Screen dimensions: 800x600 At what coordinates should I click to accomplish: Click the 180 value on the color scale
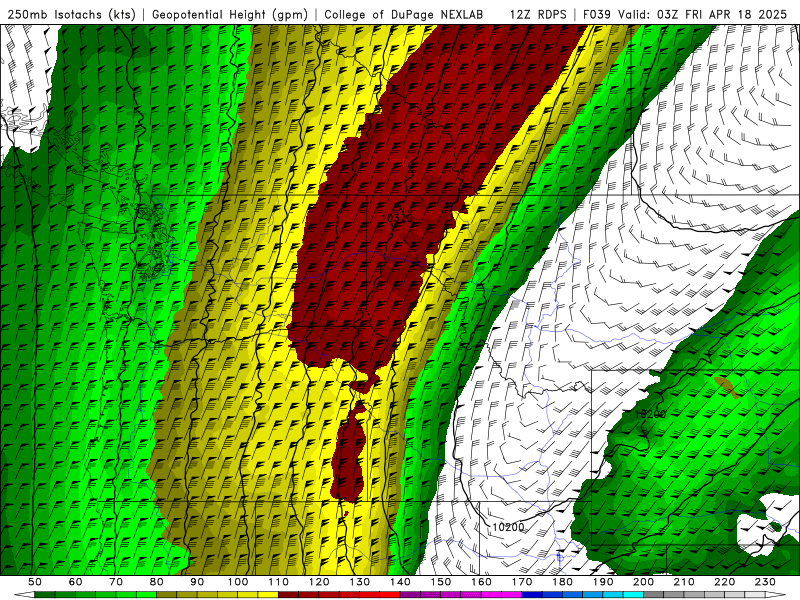562,582
